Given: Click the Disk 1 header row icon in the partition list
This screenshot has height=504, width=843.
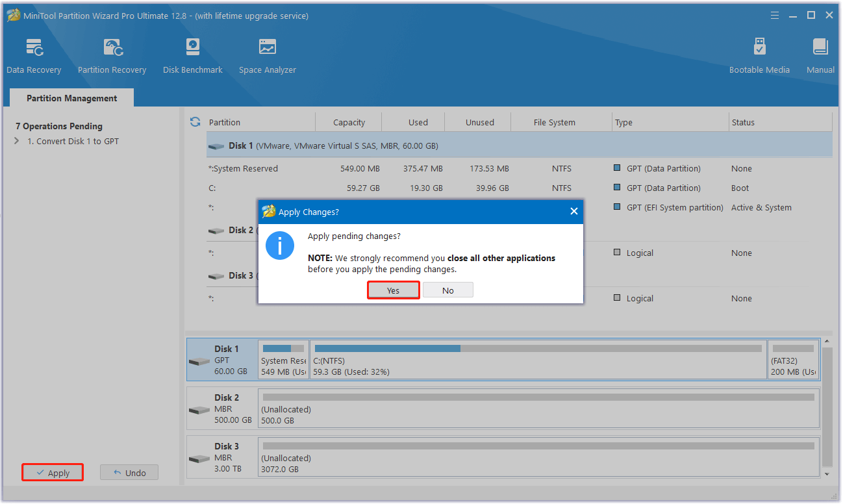Looking at the screenshot, I should click(216, 147).
